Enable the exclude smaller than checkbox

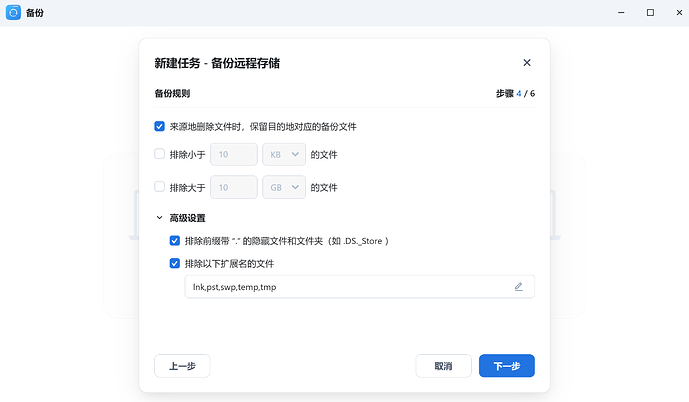tap(160, 154)
